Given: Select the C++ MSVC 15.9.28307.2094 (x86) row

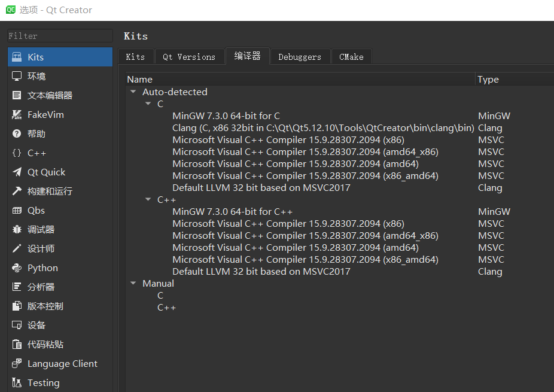Looking at the screenshot, I should tap(288, 224).
